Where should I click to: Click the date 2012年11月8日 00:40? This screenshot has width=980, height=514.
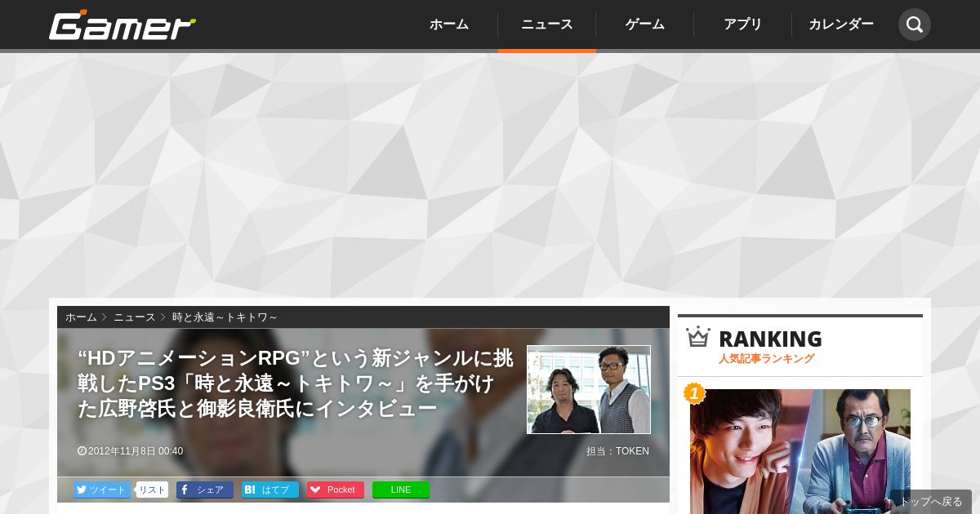131,451
